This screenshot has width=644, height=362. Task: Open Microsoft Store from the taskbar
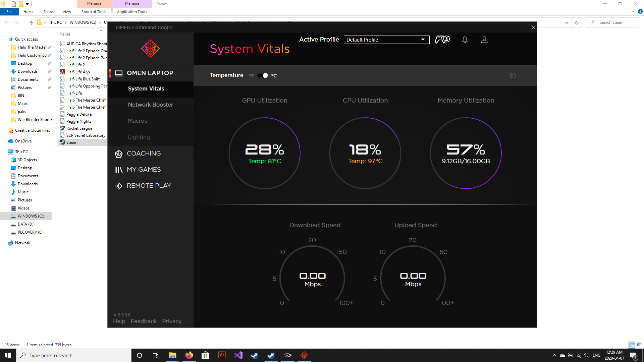206,355
